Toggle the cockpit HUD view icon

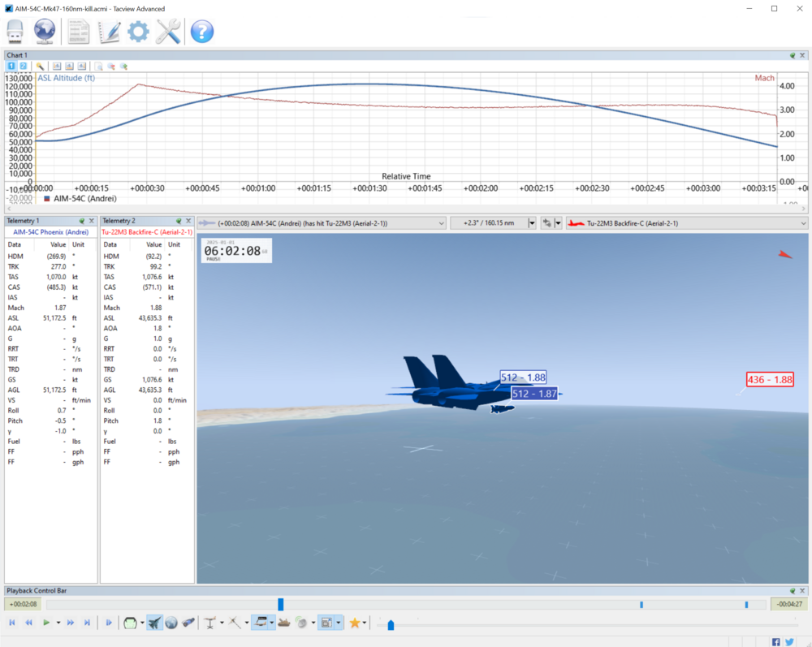coord(130,623)
